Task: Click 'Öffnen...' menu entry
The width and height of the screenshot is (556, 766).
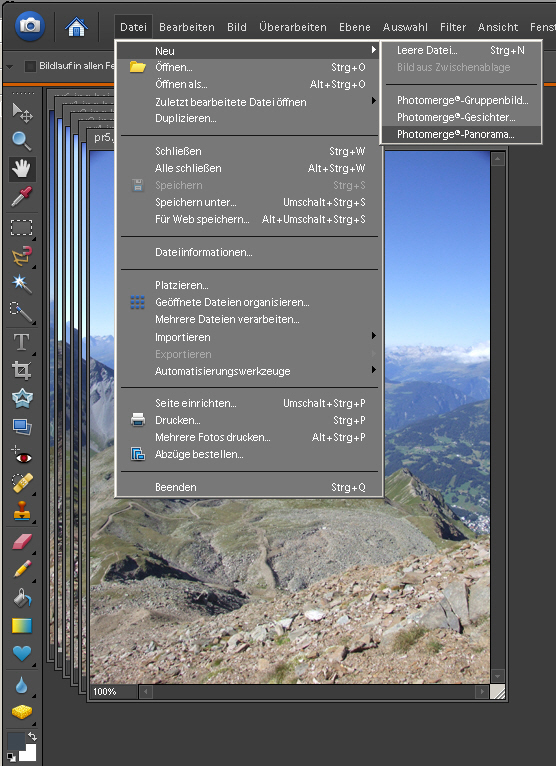Action: pos(249,67)
